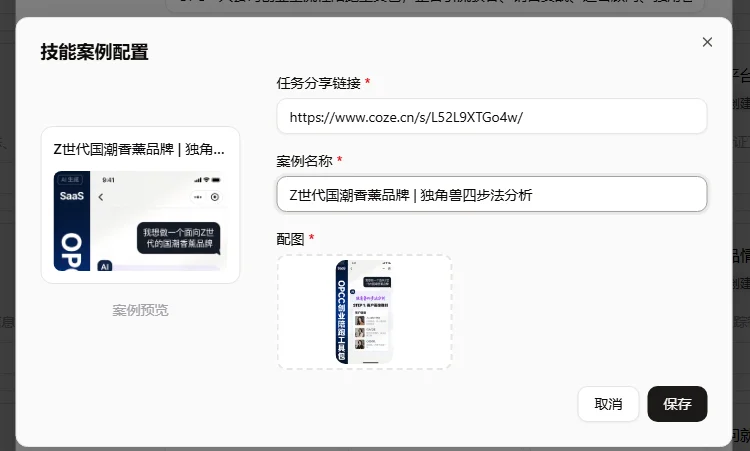Click the 案例预览 caption text
Image resolution: width=750 pixels, height=451 pixels.
point(140,310)
